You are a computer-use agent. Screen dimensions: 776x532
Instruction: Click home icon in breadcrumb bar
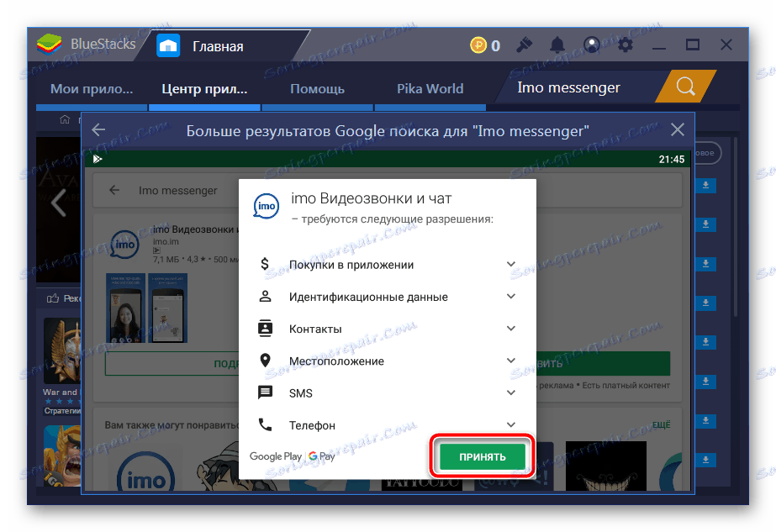coord(65,119)
